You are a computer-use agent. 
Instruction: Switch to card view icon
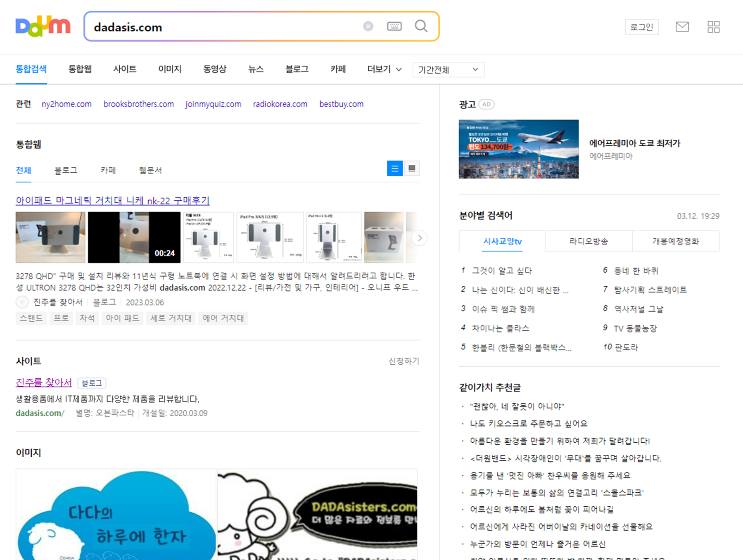(412, 168)
